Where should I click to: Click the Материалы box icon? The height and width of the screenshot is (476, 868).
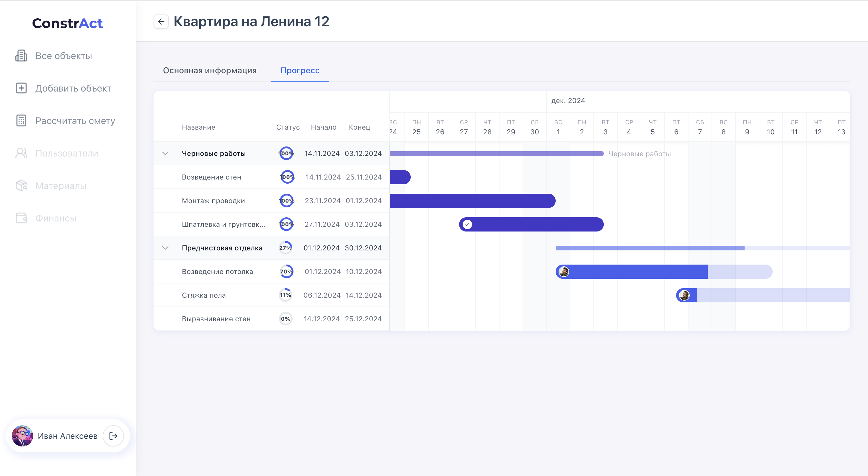pyautogui.click(x=21, y=185)
